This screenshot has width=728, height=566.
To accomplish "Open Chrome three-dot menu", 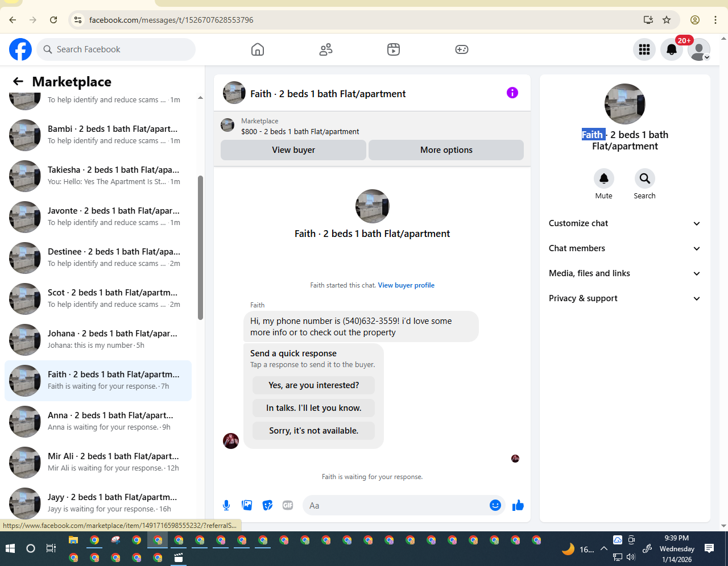I will (715, 20).
